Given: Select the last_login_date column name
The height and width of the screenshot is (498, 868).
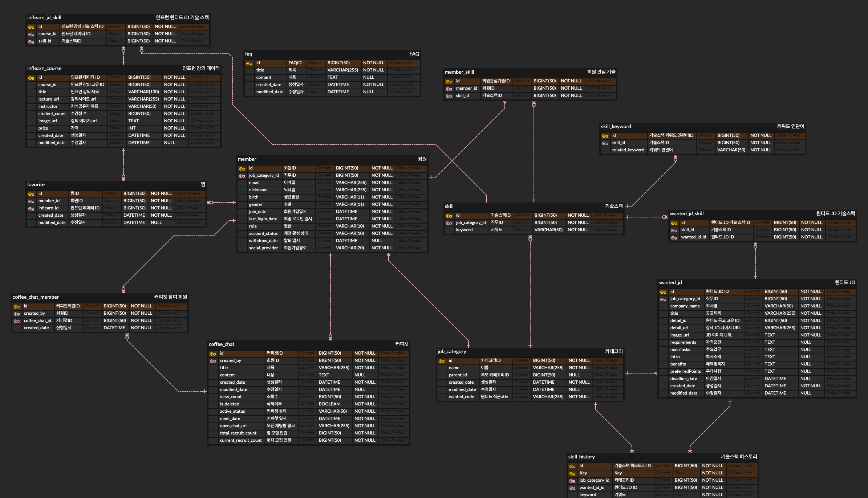Looking at the screenshot, I should [263, 219].
